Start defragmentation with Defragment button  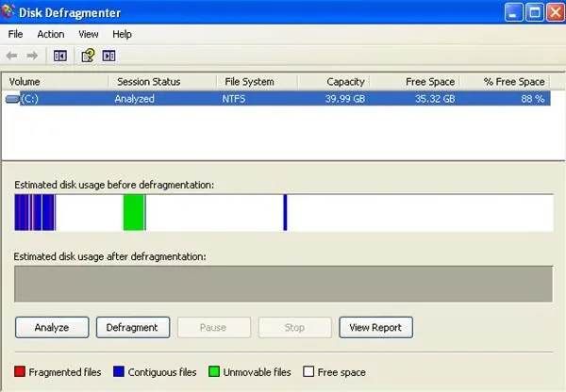point(133,327)
